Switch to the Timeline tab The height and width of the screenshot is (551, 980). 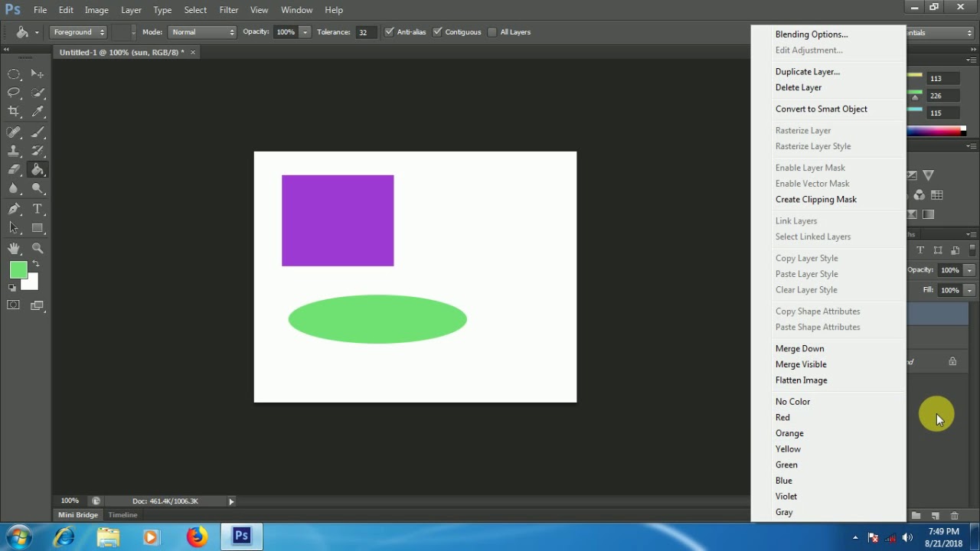tap(122, 515)
